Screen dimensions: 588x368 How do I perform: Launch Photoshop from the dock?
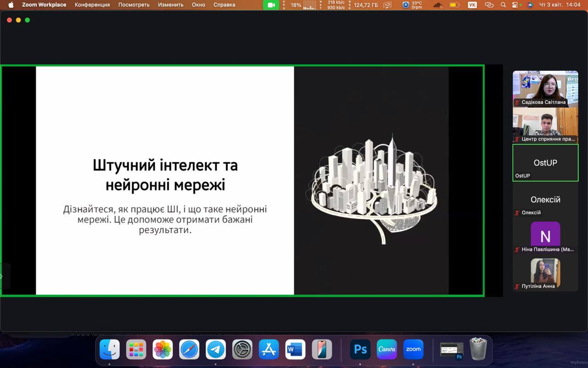coord(360,350)
